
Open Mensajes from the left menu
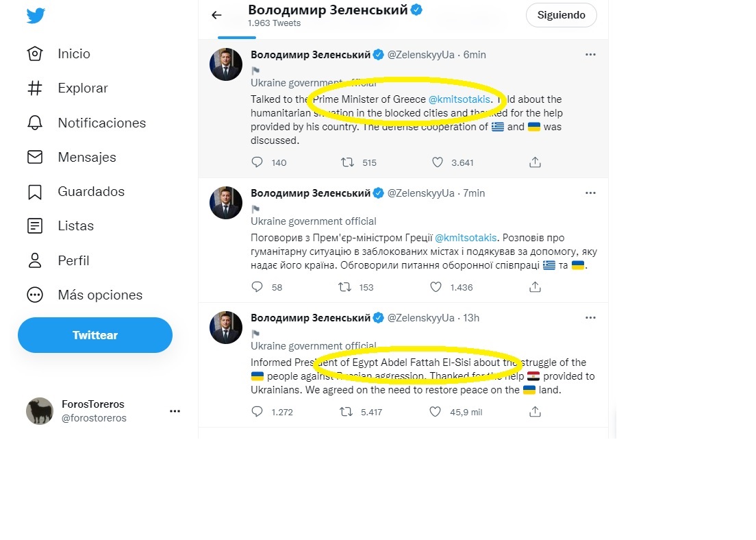pyautogui.click(x=86, y=157)
